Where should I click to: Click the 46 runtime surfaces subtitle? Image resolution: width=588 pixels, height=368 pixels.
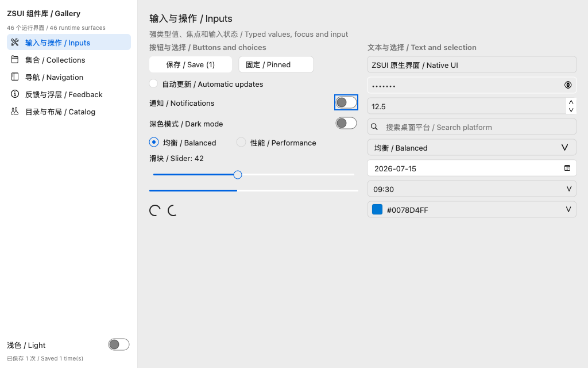tap(56, 28)
